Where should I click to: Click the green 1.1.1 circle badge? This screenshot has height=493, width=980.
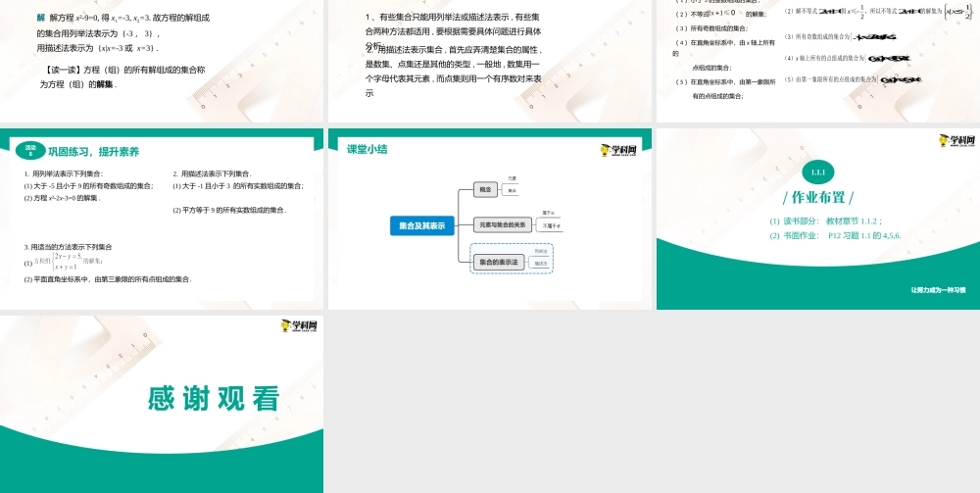pos(817,172)
